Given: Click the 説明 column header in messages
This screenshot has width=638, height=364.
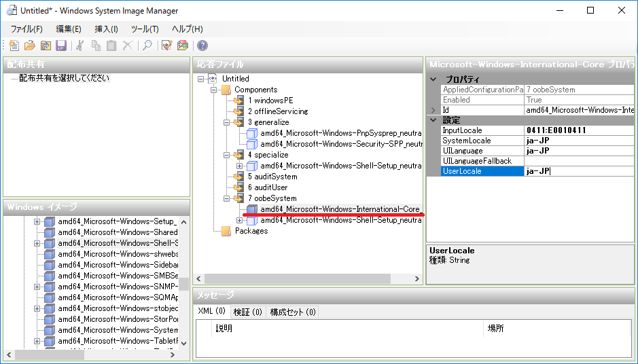Looking at the screenshot, I should [x=348, y=328].
